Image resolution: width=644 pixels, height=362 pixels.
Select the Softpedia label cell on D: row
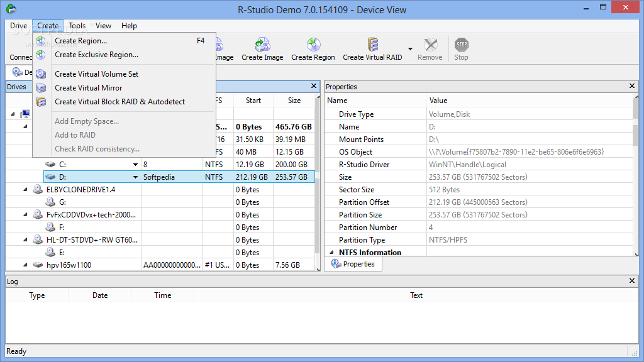pos(172,177)
